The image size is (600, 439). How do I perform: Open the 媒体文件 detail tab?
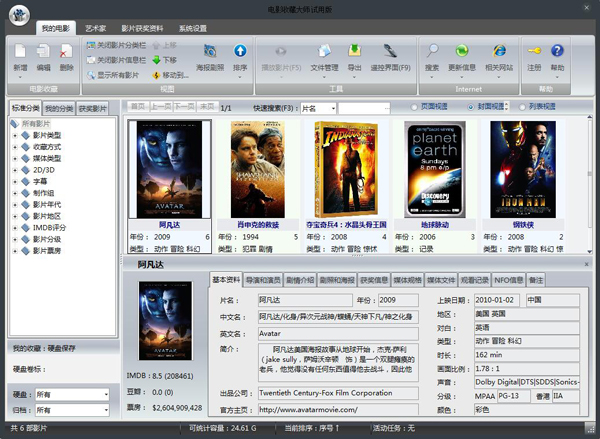point(441,280)
